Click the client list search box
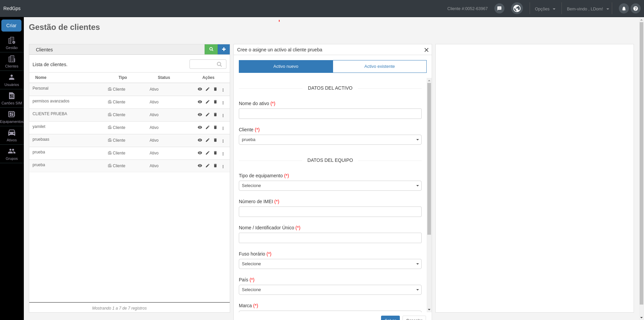The width and height of the screenshot is (644, 320). [208, 64]
